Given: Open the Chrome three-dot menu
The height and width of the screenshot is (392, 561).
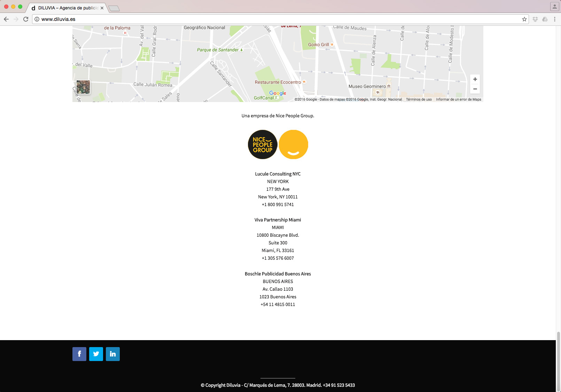Looking at the screenshot, I should pyautogui.click(x=555, y=19).
